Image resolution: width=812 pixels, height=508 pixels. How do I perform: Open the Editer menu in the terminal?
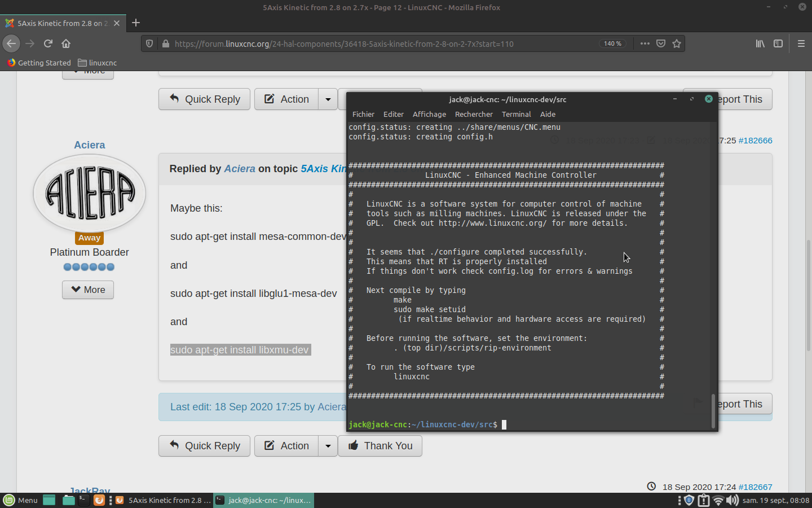point(394,114)
